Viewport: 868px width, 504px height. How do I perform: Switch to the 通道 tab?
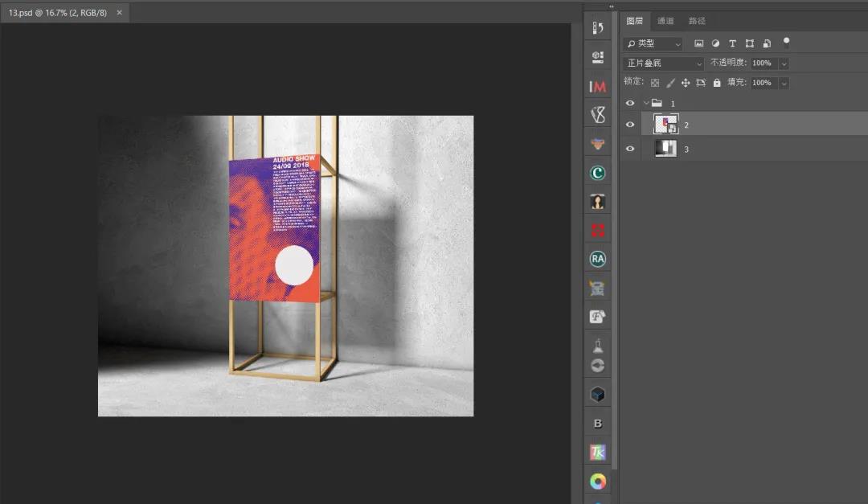665,21
